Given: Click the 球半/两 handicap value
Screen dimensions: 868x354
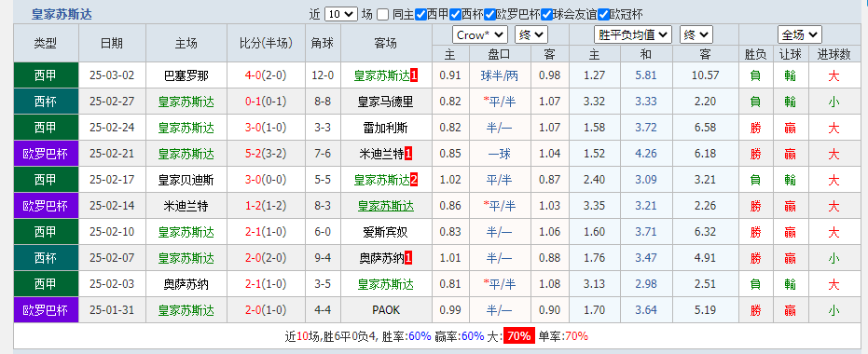Looking at the screenshot, I should pyautogui.click(x=500, y=75).
